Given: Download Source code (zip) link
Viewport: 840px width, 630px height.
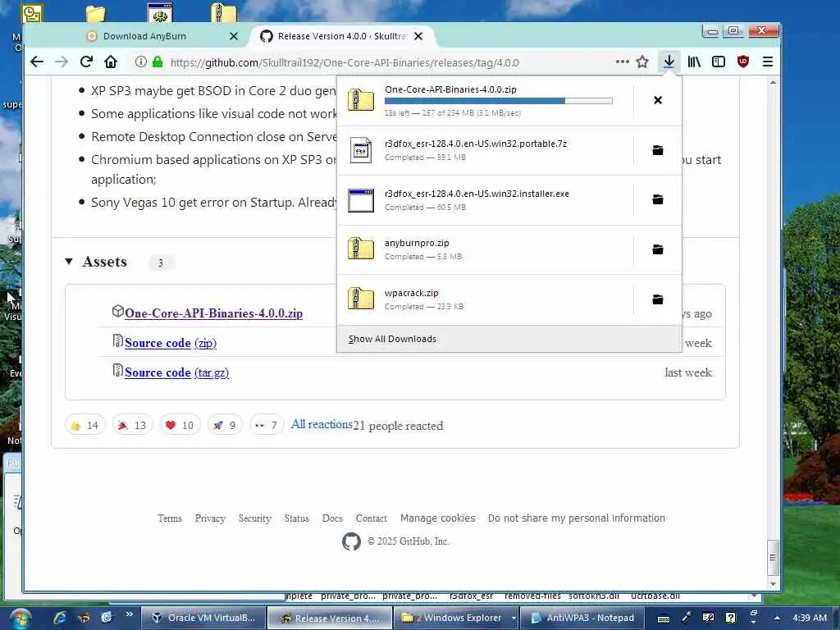Looking at the screenshot, I should pos(171,343).
